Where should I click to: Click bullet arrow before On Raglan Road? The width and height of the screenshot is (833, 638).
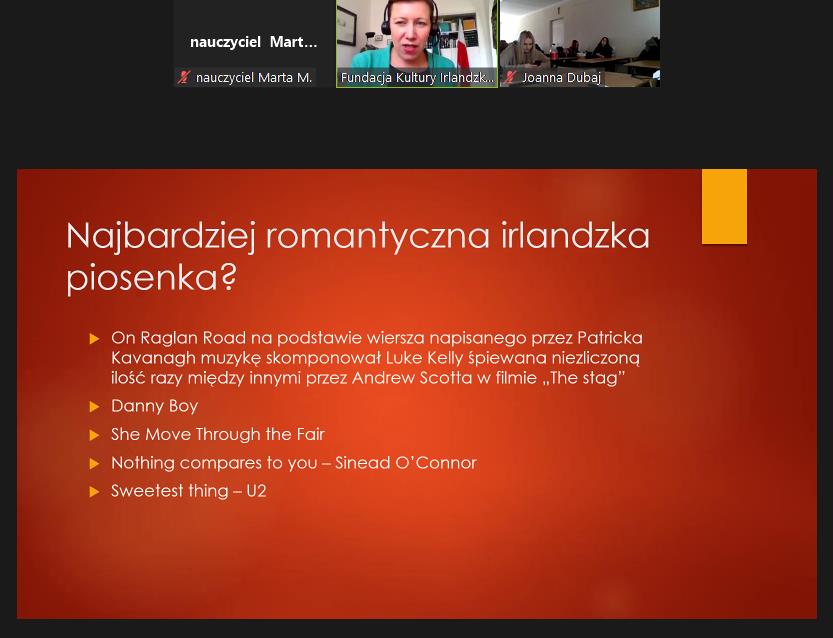pyautogui.click(x=95, y=338)
